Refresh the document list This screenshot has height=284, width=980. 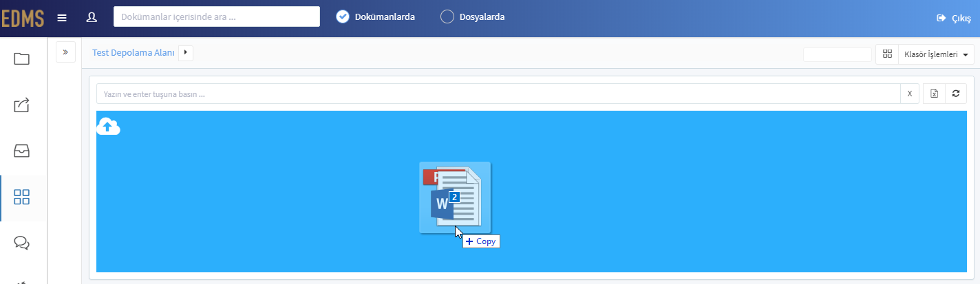(956, 94)
